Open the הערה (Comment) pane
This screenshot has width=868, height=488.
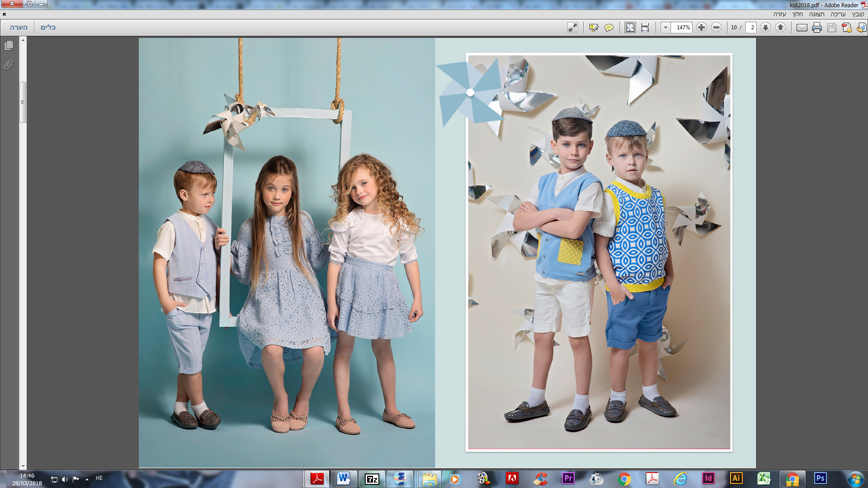click(x=19, y=28)
